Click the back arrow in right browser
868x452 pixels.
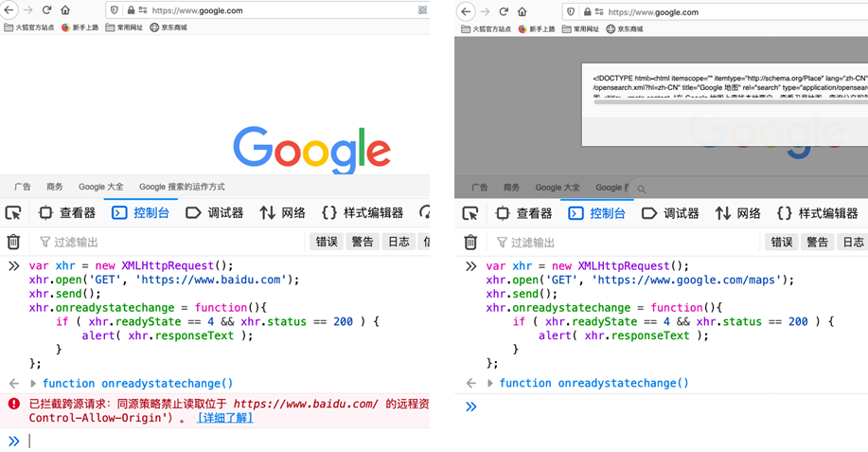tap(466, 11)
